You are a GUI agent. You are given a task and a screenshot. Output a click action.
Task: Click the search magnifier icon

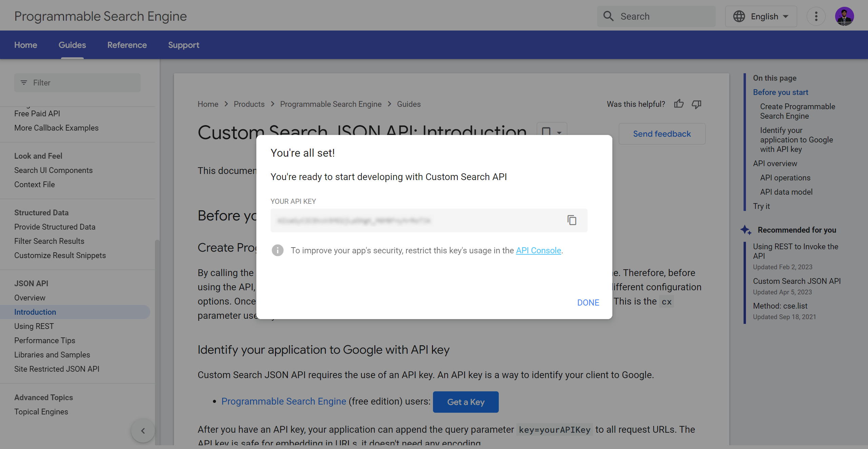(609, 16)
